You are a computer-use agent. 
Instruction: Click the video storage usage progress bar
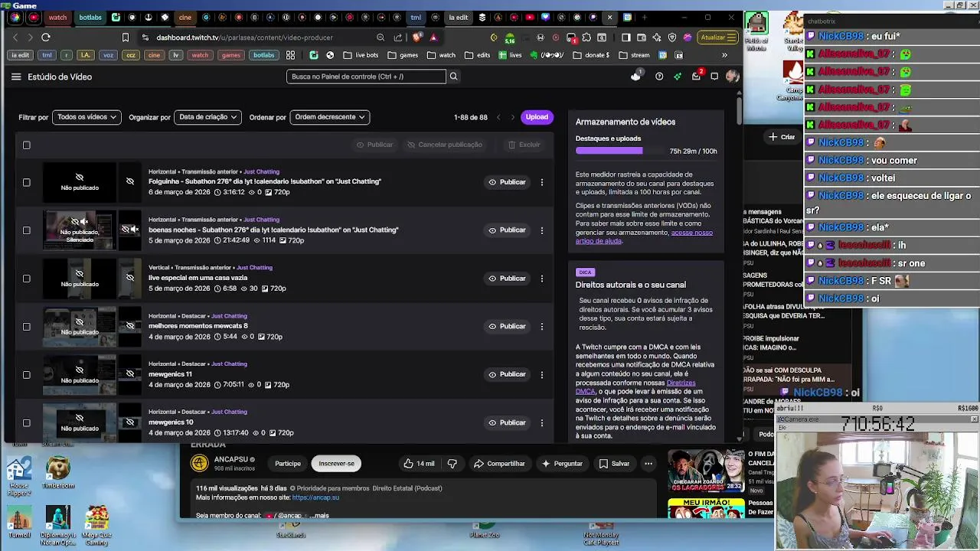(619, 152)
